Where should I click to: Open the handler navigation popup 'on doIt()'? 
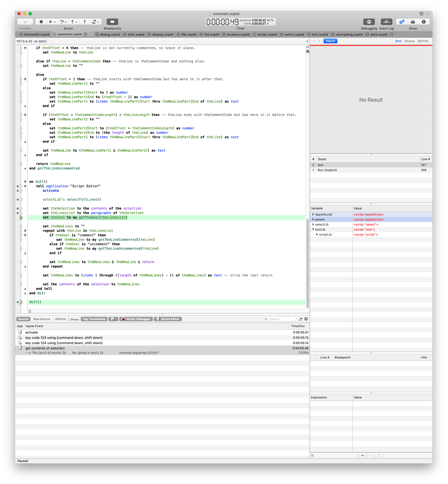162,42
